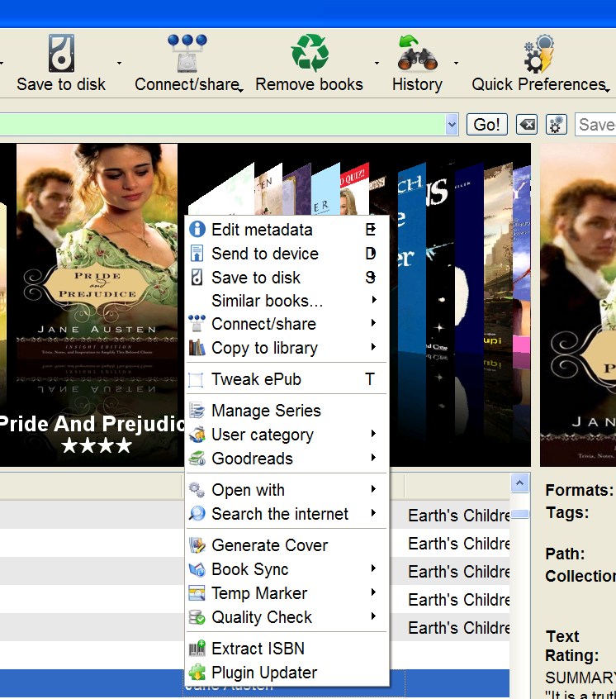Viewport: 616px width, 699px height.
Task: Click the Tweak ePub icon
Action: click(196, 379)
